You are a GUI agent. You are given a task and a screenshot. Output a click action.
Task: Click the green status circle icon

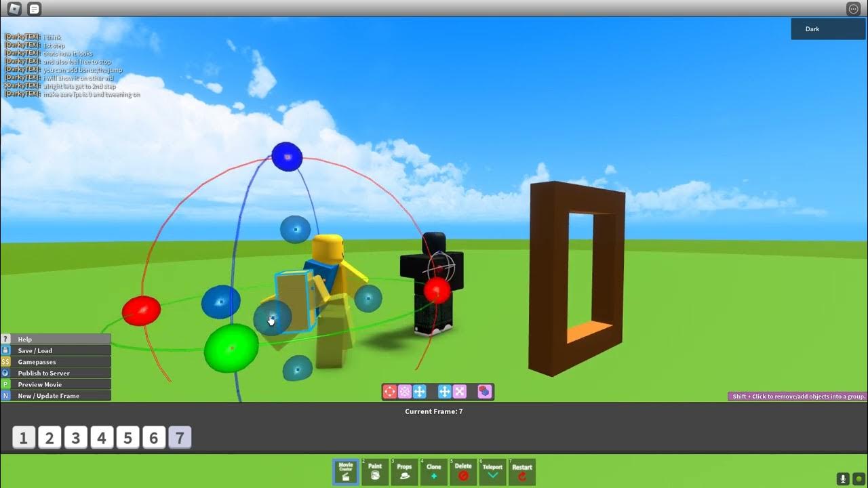[859, 479]
